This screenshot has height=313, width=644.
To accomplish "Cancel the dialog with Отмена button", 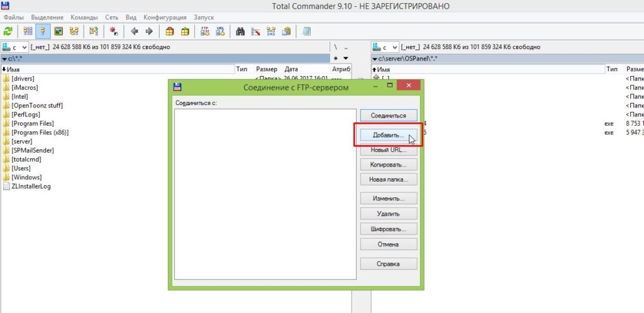I will [388, 244].
